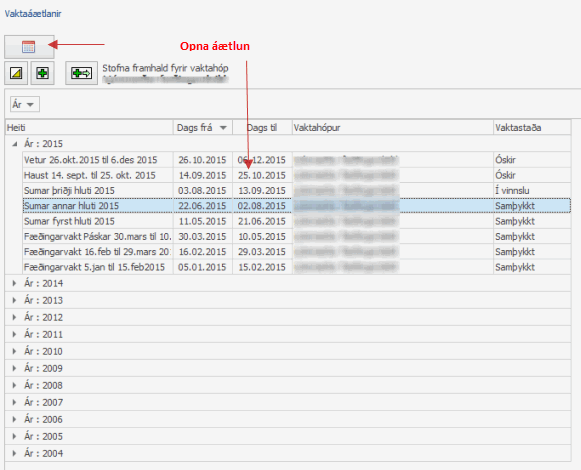Viewport: 581px width, 470px height.
Task: Select the Sumar fyrst hluti 2015 row
Action: (296, 221)
